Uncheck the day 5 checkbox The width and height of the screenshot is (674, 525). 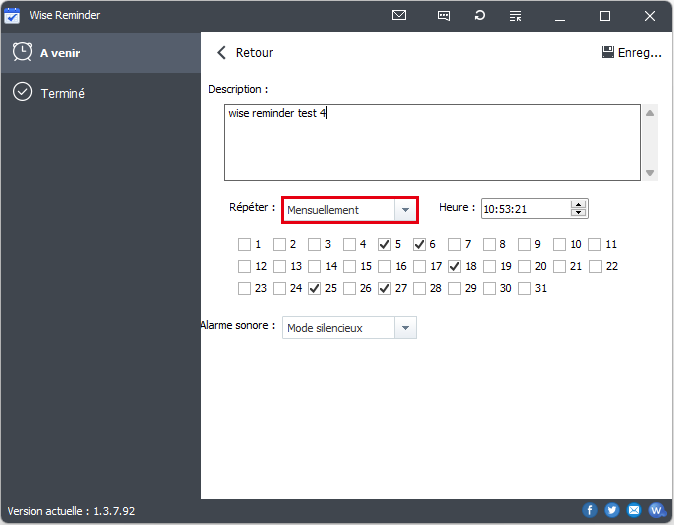pos(384,245)
